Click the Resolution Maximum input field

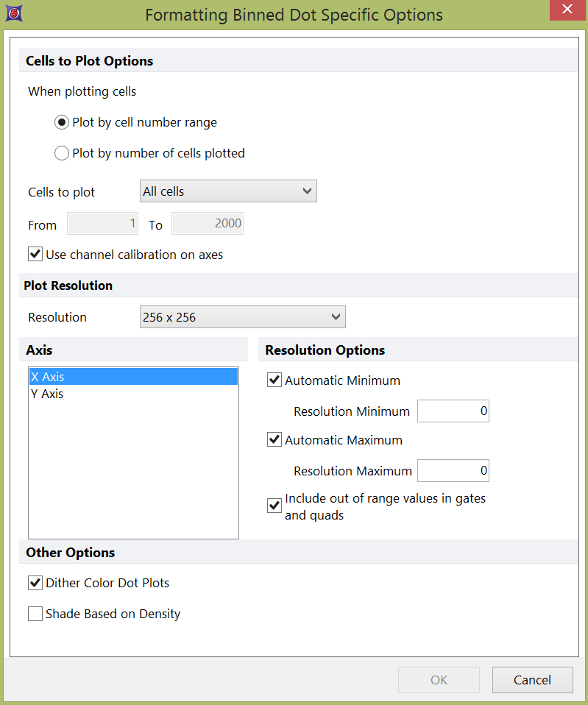453,471
